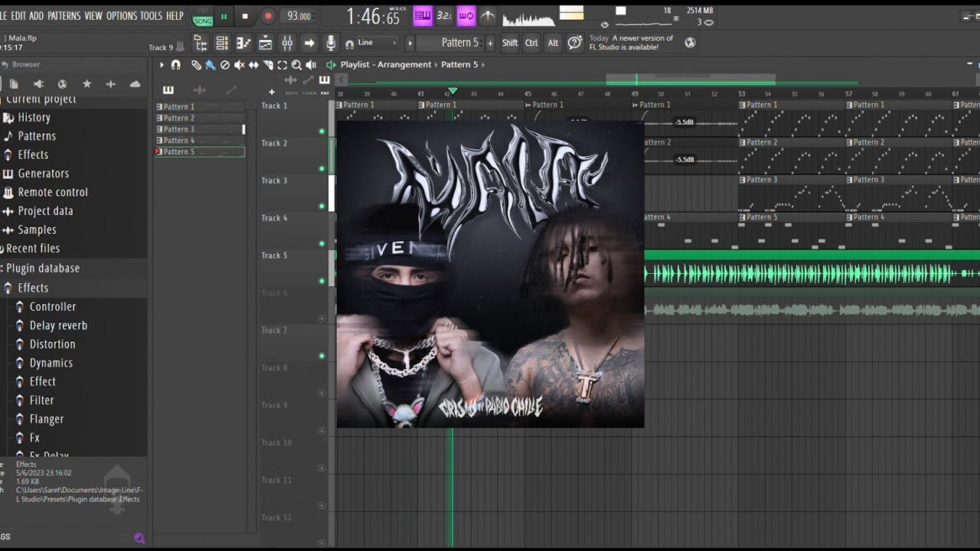This screenshot has height=551, width=980.
Task: Select the Playback speaker tool
Action: 311,65
